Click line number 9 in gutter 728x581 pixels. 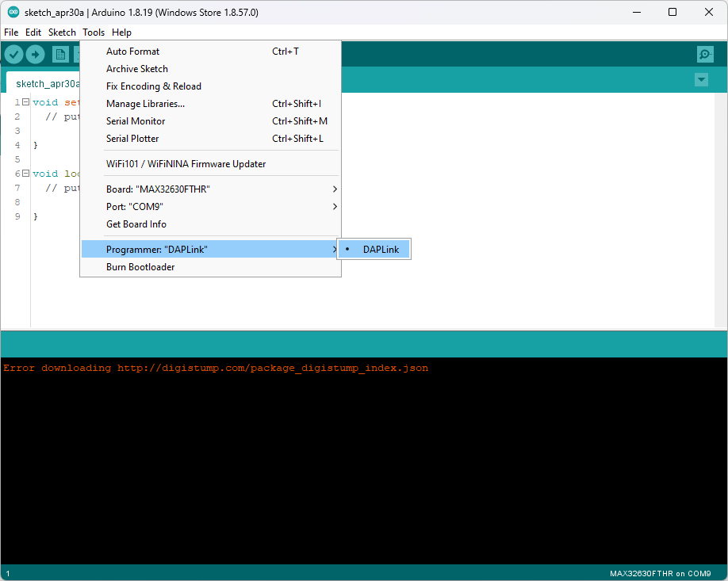coord(17,216)
